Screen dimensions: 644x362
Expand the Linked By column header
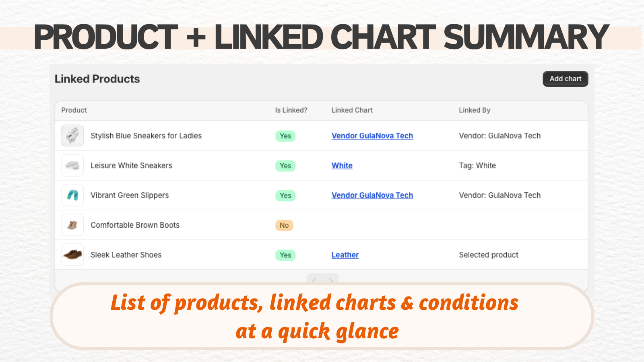475,110
